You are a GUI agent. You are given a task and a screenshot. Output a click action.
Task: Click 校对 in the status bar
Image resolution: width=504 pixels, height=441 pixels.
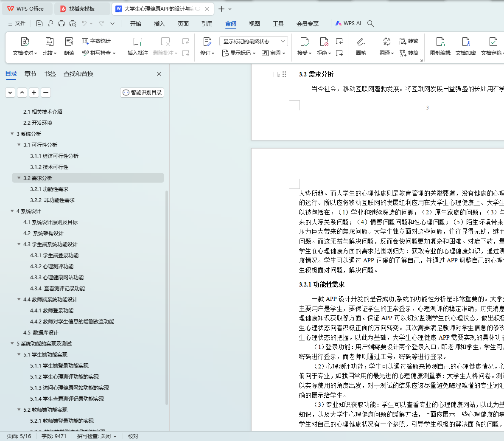[x=133, y=436]
